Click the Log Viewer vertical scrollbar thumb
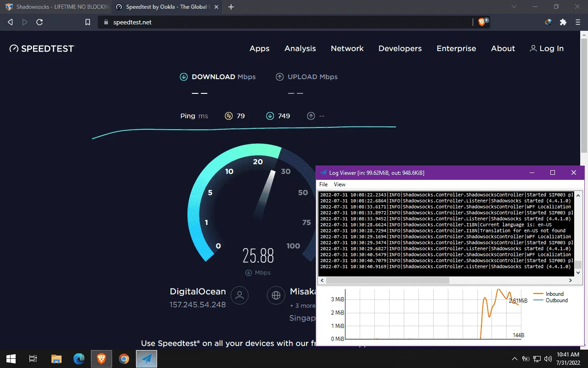 pos(578,264)
